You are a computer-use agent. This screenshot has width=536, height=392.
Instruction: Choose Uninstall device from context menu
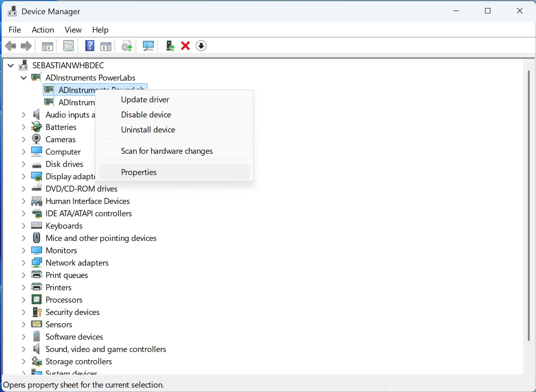click(175, 130)
